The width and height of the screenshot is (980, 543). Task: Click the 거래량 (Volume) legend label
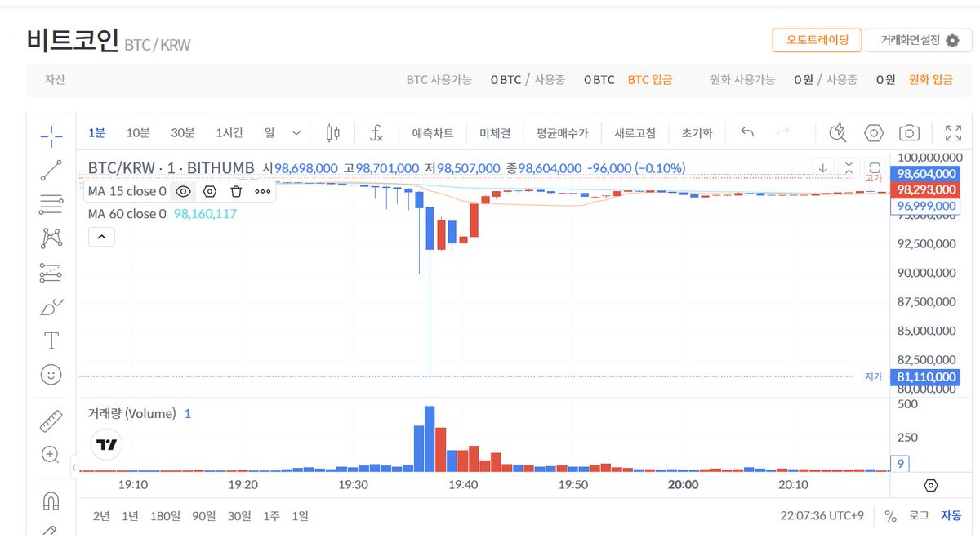(x=131, y=414)
